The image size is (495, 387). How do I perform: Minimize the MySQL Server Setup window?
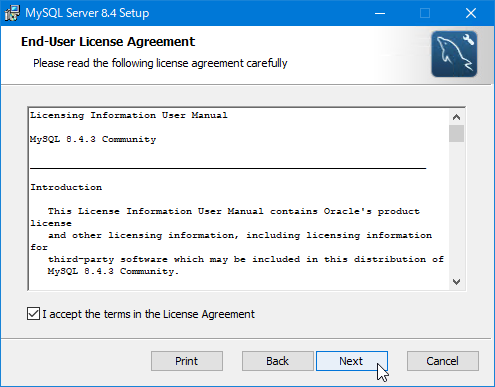(380, 13)
